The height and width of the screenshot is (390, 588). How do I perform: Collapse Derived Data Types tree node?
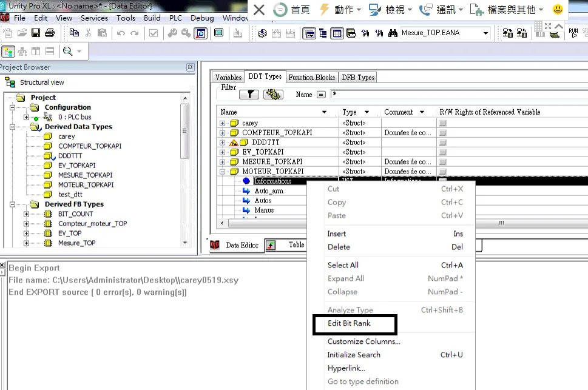point(12,127)
